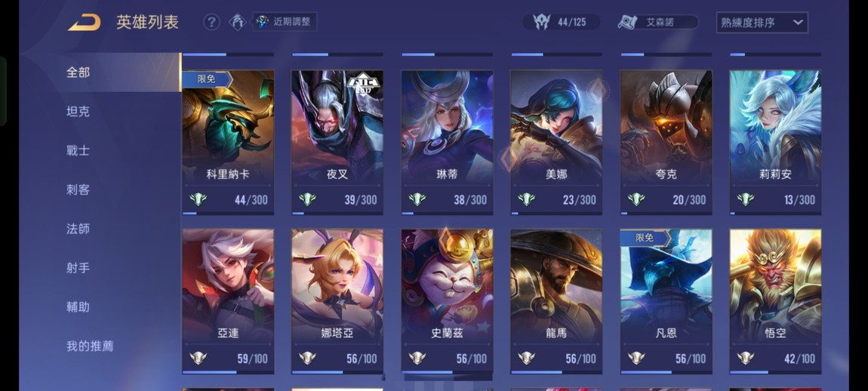Image resolution: width=868 pixels, height=391 pixels.
Task: Open the 近期調整 recent adjustments button
Action: (285, 22)
